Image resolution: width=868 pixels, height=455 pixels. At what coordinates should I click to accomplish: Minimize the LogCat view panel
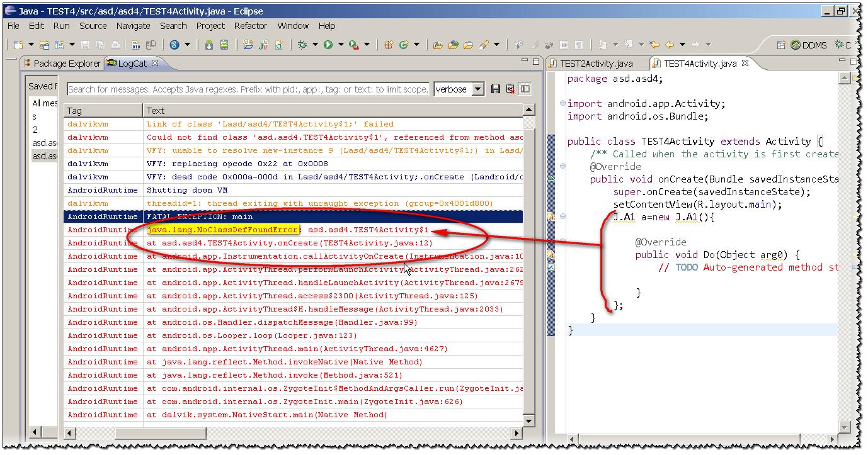524,61
